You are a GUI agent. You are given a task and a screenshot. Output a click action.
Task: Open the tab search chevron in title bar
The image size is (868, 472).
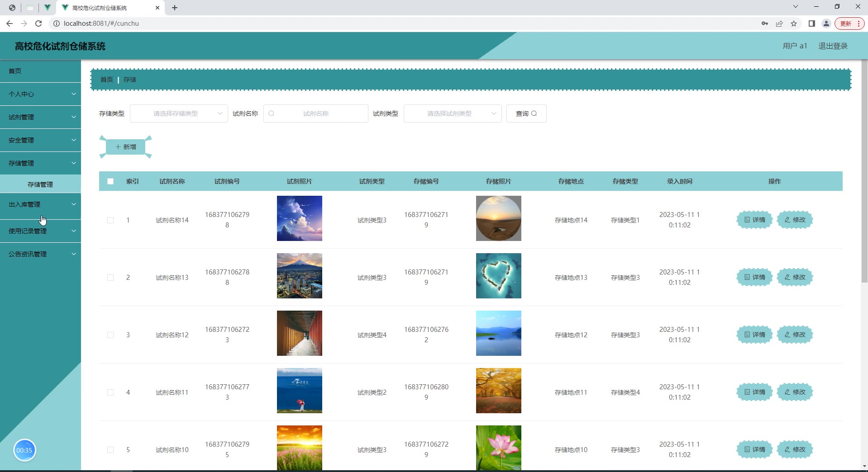coord(796,7)
